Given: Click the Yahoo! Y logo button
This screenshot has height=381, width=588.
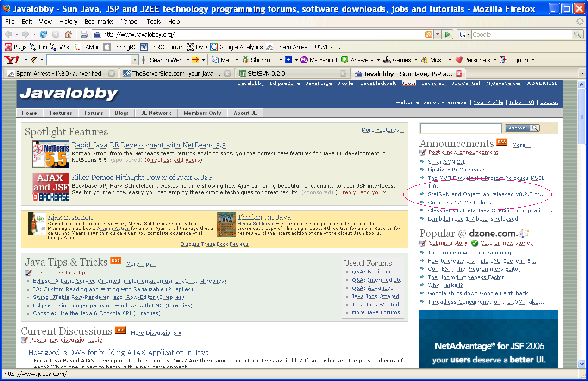Looking at the screenshot, I should (12, 60).
